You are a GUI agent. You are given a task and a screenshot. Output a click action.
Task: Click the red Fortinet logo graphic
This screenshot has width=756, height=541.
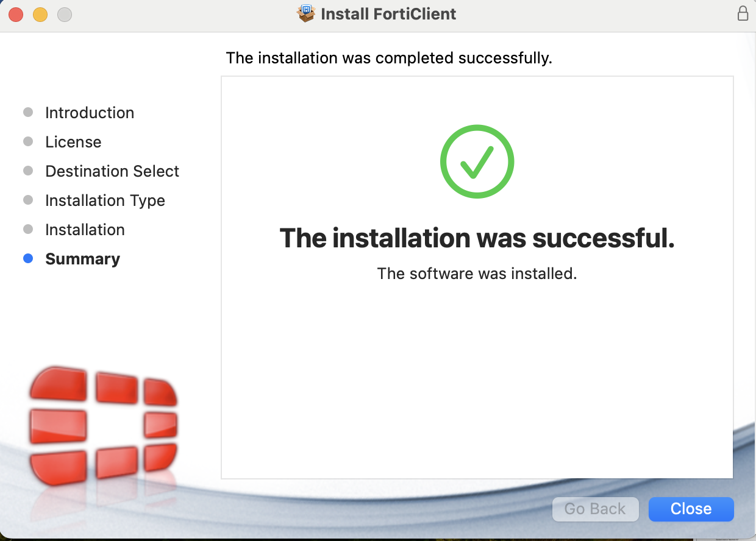(103, 425)
